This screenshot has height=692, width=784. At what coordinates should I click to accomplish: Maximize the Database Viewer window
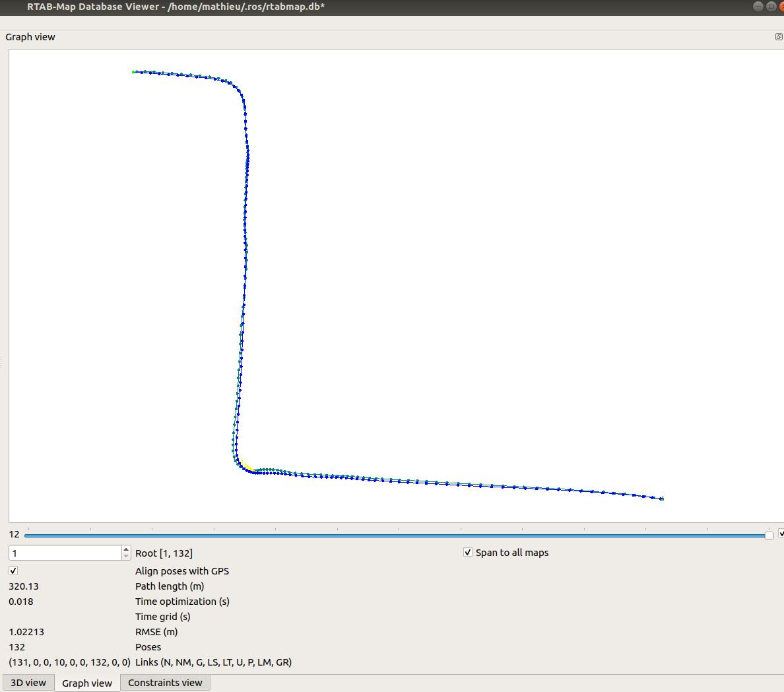click(770, 7)
